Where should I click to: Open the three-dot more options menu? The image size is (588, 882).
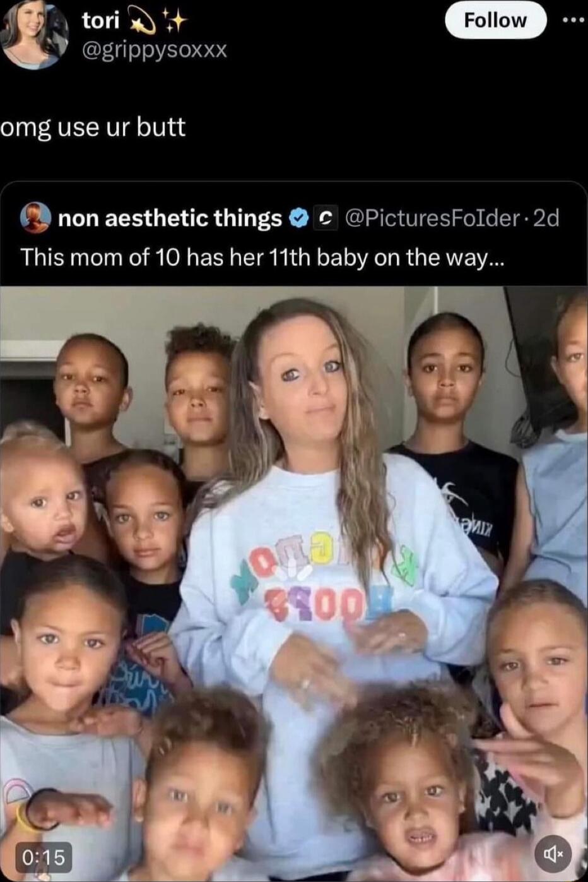click(x=574, y=20)
